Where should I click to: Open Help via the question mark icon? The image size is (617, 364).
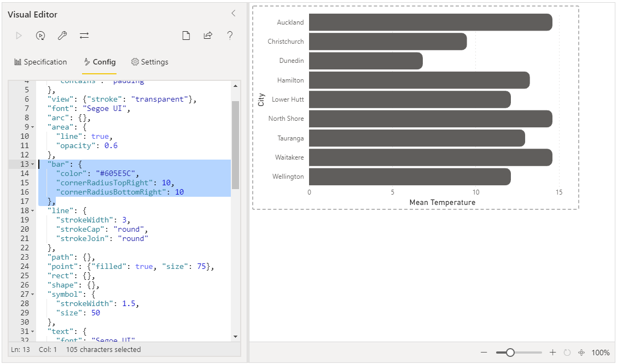(x=230, y=36)
